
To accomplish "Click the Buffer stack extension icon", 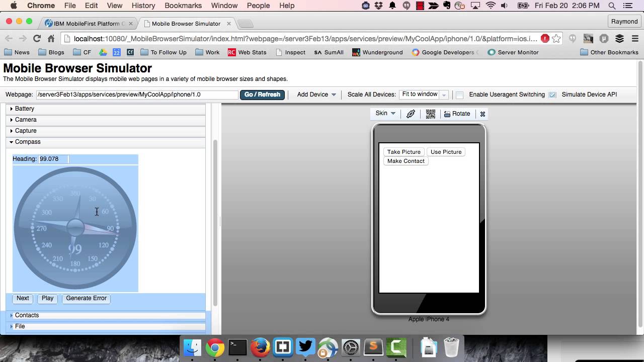I will (x=619, y=39).
